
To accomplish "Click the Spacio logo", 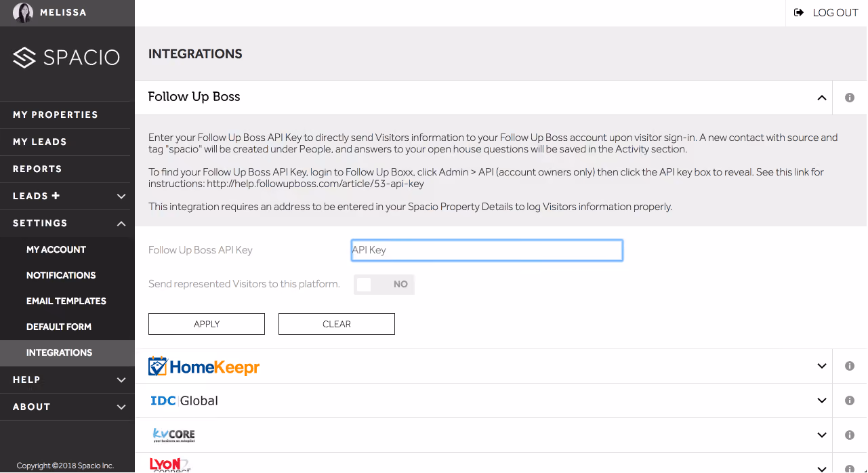I will (66, 58).
